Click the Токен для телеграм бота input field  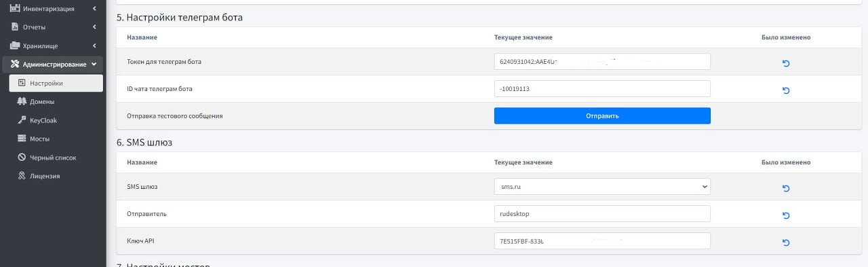[x=602, y=62]
